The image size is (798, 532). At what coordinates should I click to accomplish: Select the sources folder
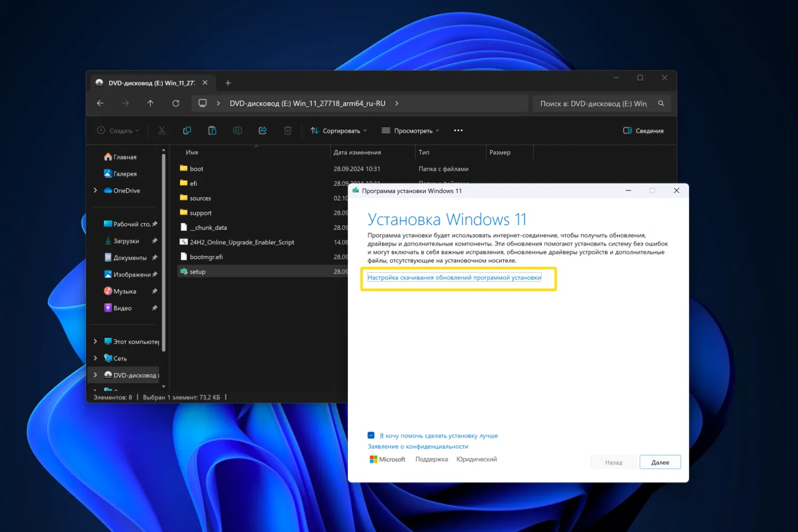(201, 198)
